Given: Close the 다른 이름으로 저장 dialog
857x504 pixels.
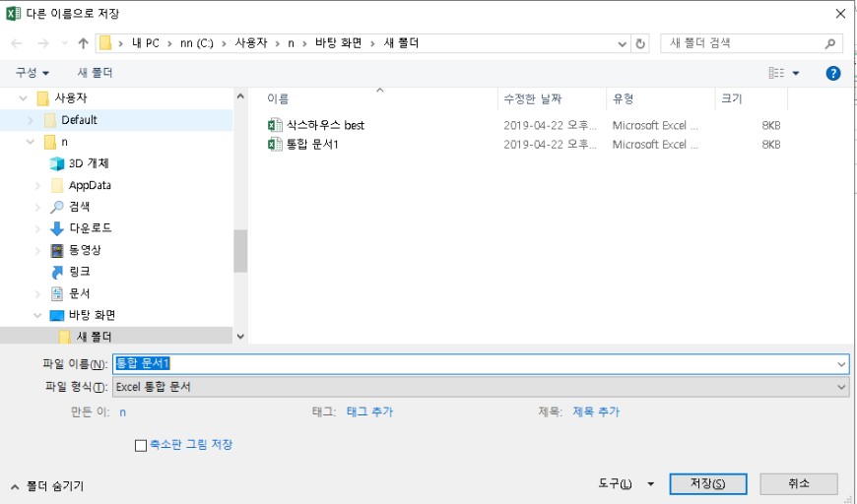Looking at the screenshot, I should point(840,14).
